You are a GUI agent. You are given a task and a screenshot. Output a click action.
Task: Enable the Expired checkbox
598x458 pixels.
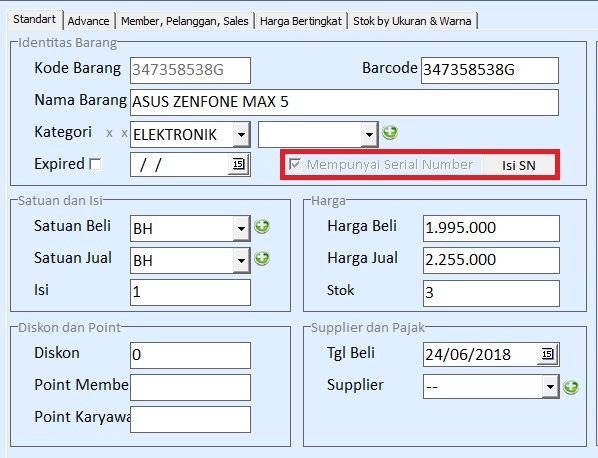coord(95,164)
